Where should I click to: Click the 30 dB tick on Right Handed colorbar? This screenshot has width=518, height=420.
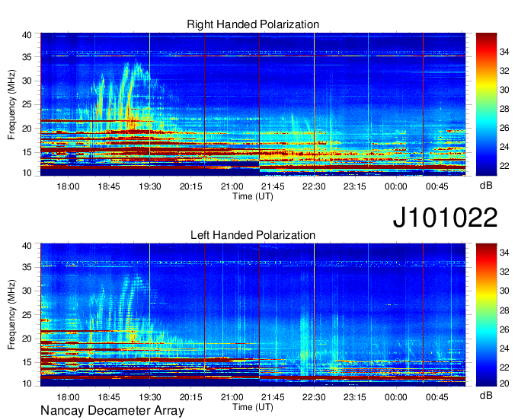click(x=504, y=90)
